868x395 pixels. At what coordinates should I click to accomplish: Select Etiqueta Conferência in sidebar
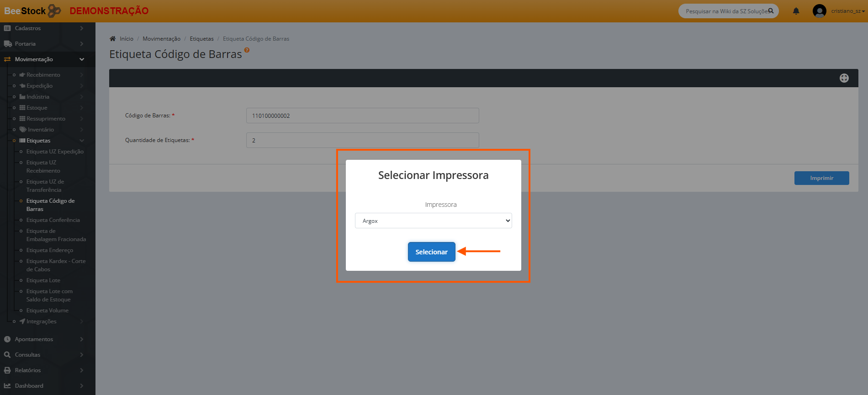point(53,220)
